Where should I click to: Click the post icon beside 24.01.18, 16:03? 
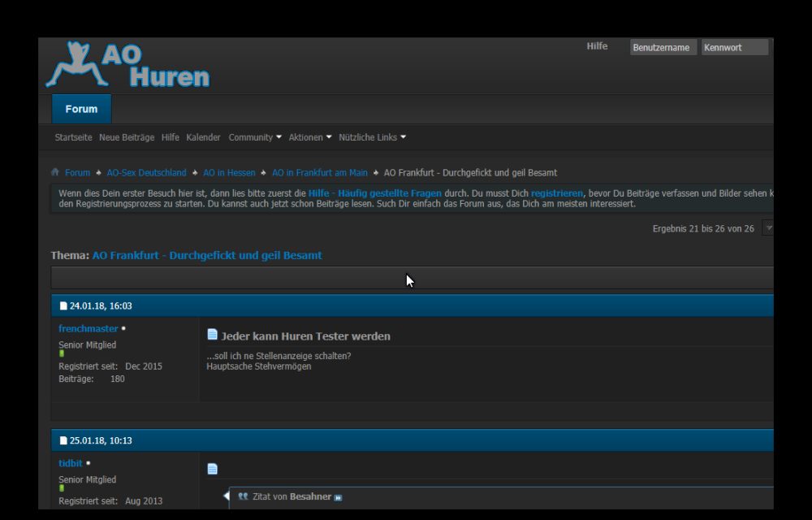[x=63, y=306]
